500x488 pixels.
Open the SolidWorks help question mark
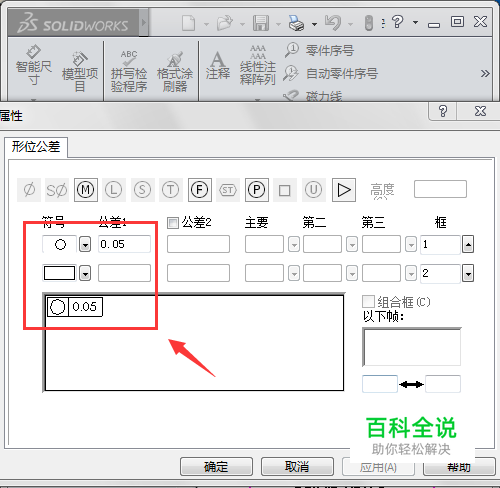point(398,22)
